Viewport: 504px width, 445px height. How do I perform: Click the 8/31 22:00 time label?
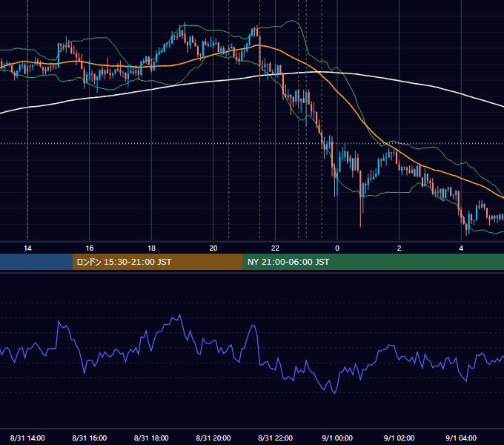[275, 438]
